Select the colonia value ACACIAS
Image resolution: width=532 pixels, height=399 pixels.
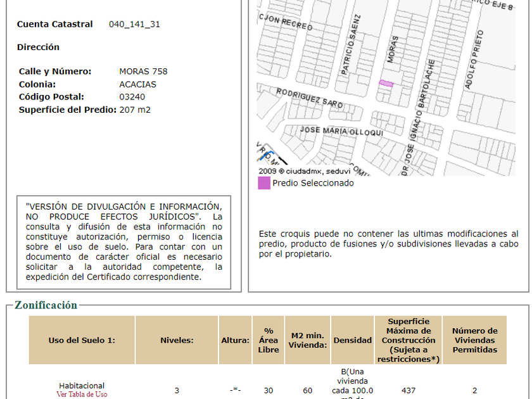click(137, 84)
